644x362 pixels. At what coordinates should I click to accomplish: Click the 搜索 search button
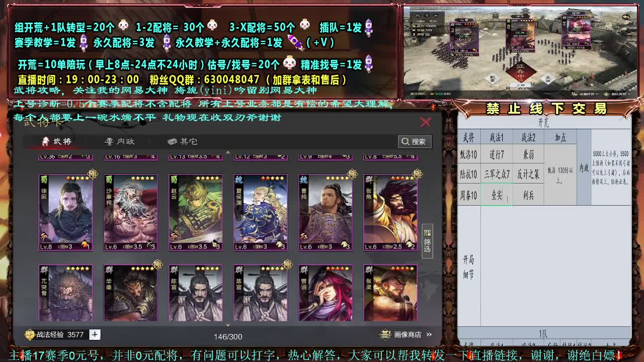pos(415,142)
